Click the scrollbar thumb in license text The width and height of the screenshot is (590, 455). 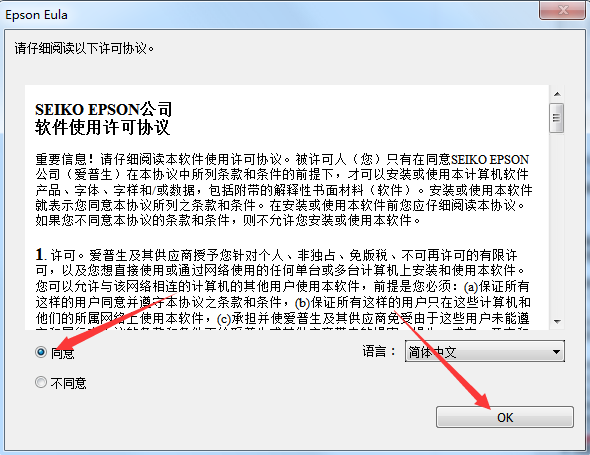coord(557,118)
